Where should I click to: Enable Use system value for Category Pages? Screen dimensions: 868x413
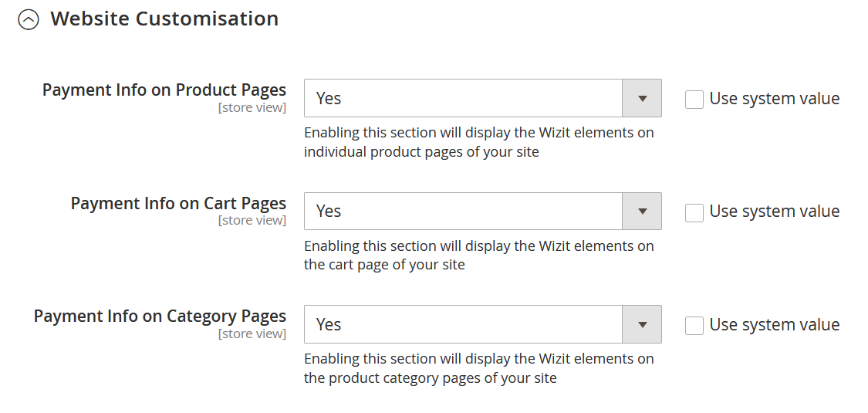tap(694, 326)
